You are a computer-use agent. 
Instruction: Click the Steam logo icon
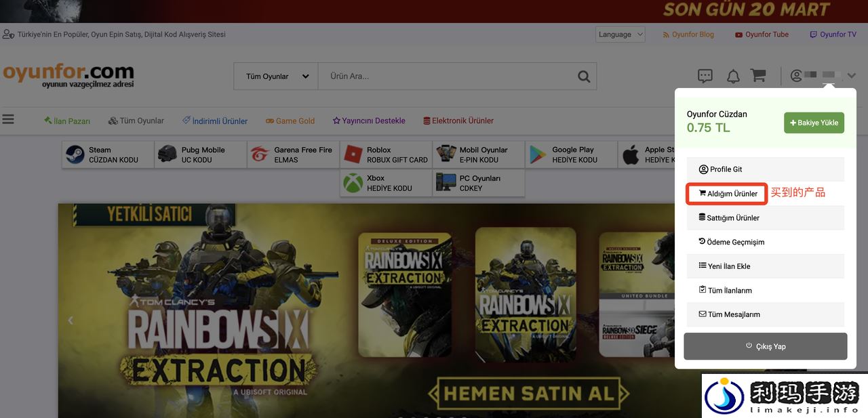(75, 154)
